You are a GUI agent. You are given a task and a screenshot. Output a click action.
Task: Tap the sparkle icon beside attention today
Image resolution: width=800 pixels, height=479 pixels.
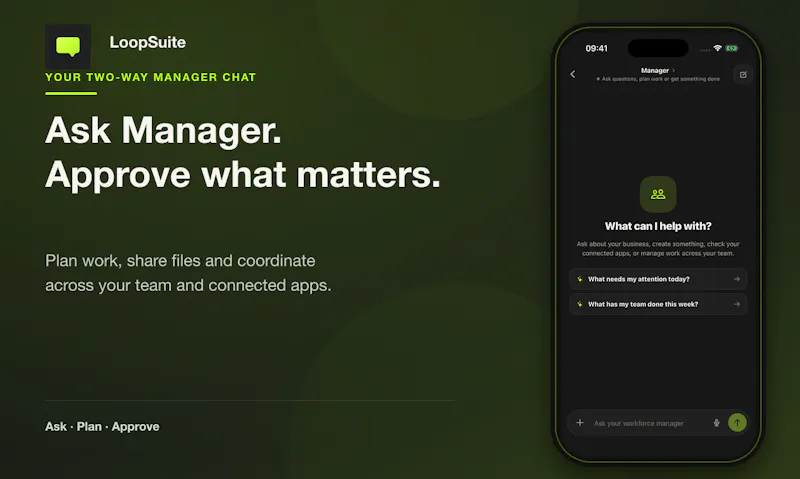click(x=580, y=279)
